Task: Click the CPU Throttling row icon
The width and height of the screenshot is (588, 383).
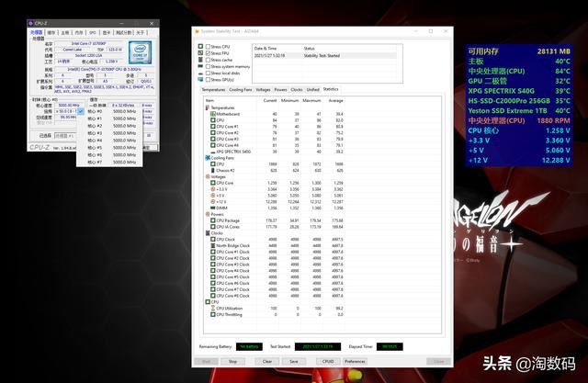Action: 213,314
